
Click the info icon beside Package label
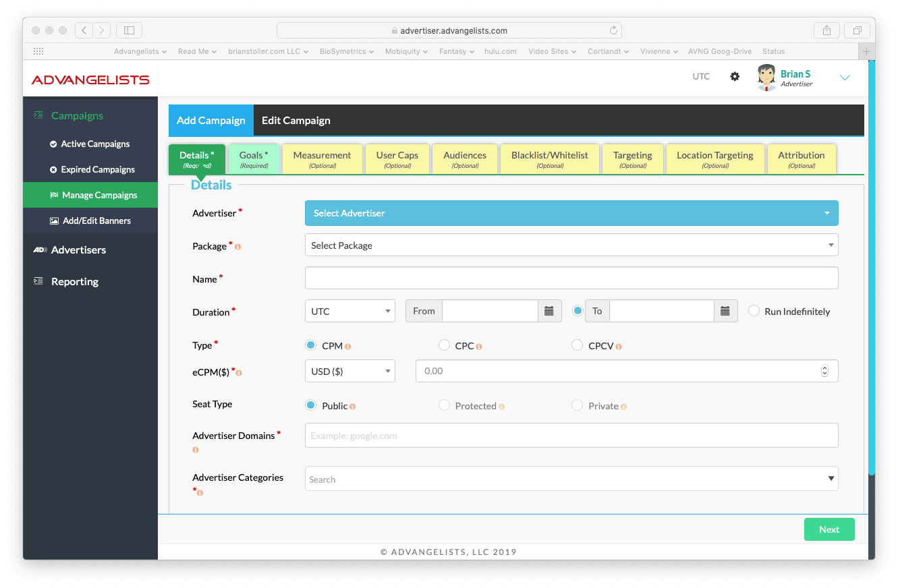coord(237,247)
